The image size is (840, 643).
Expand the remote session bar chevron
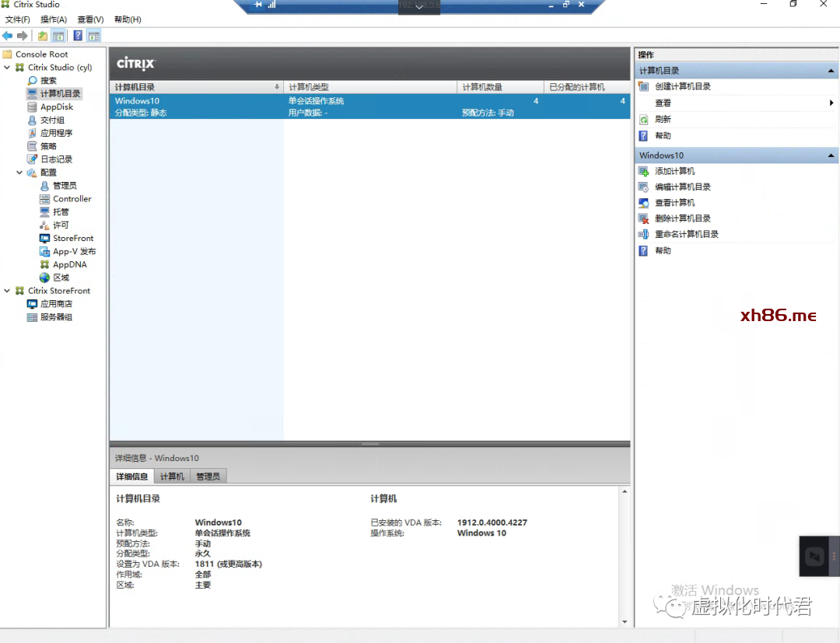pos(419,8)
